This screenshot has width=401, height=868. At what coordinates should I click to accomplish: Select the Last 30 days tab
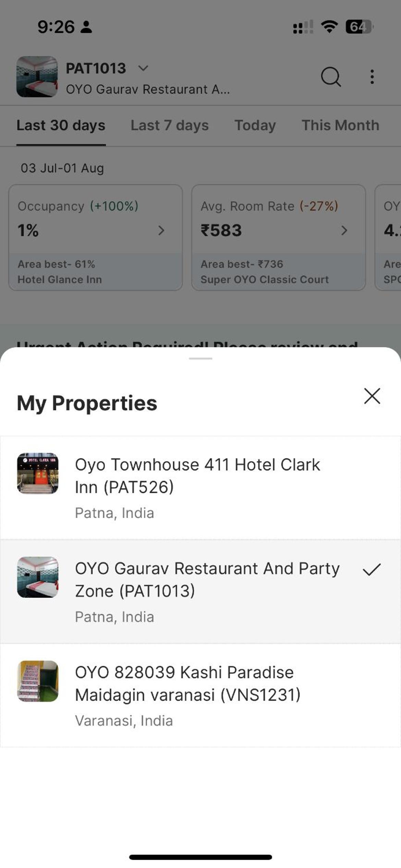pyautogui.click(x=61, y=125)
